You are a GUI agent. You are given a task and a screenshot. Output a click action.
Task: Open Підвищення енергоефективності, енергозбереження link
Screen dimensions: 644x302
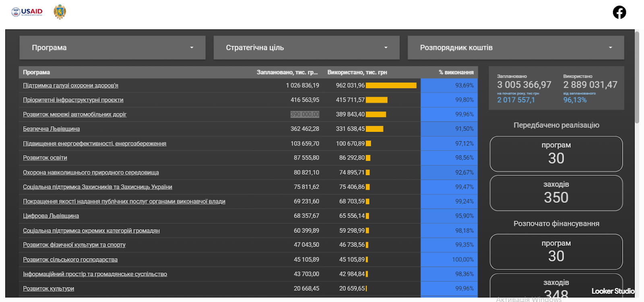(x=95, y=144)
